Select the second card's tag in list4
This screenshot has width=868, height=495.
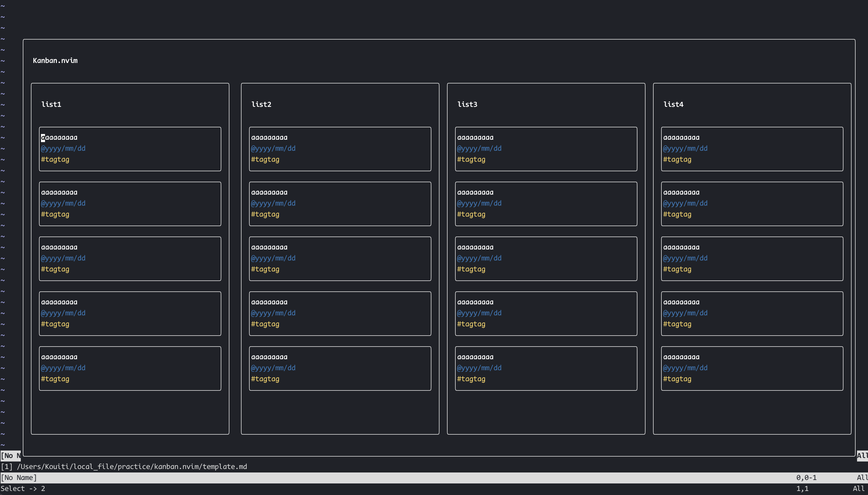click(x=678, y=215)
